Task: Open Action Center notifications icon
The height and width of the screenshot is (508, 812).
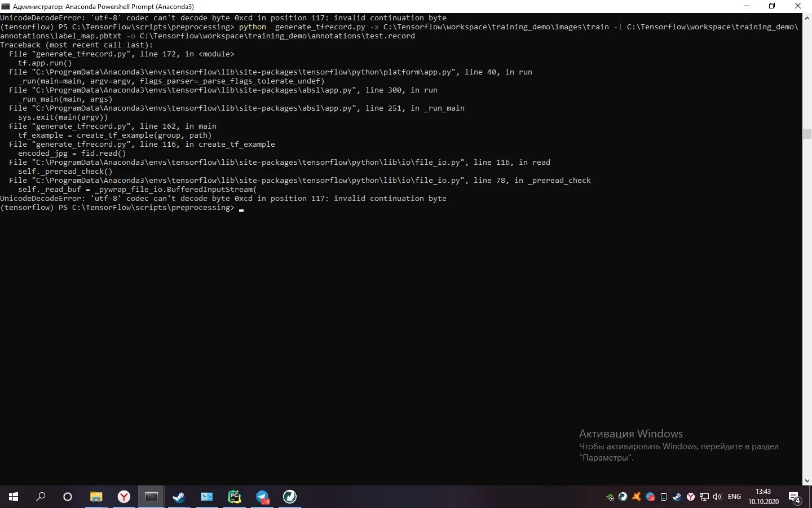Action: coord(795,497)
